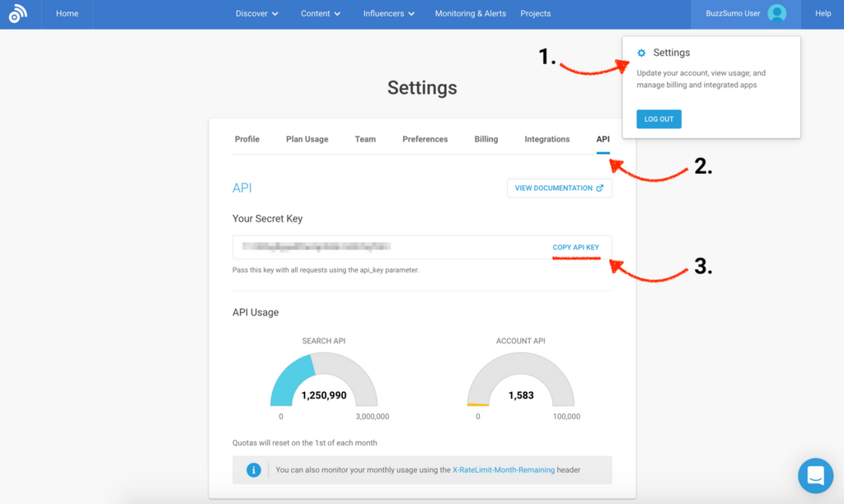
Task: Click the VIEW DOCUMENTATION button
Action: coord(559,189)
